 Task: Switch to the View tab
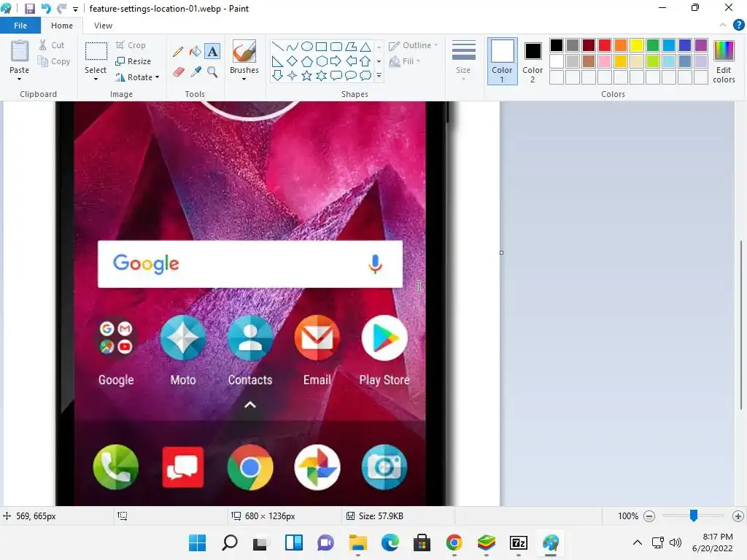tap(103, 26)
